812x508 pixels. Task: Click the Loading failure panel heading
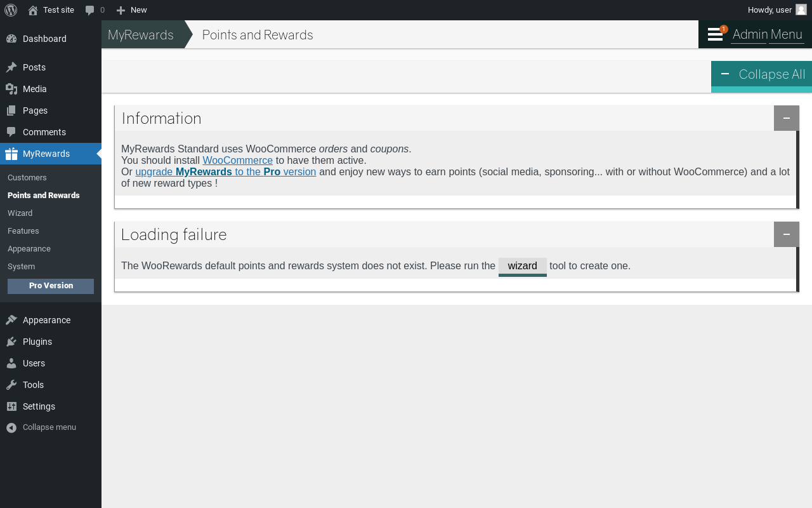174,234
